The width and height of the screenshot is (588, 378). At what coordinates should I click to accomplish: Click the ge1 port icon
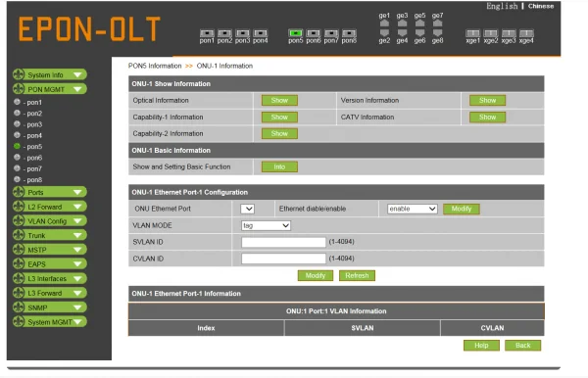pyautogui.click(x=384, y=23)
